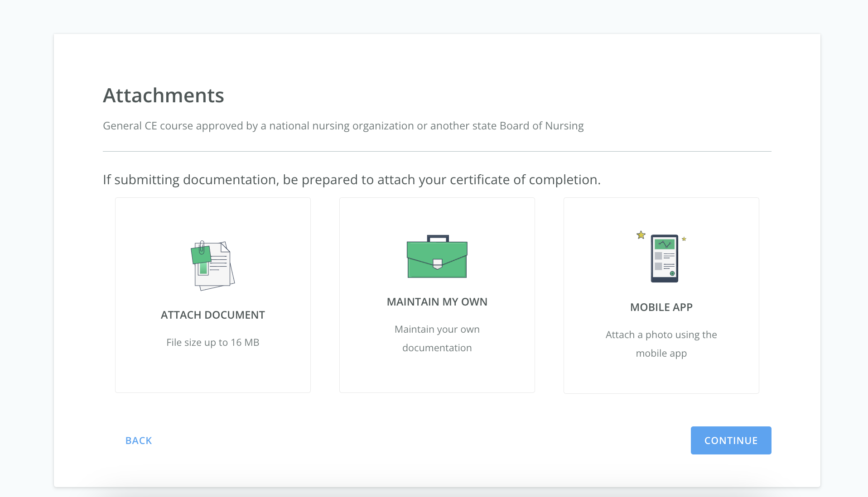
Task: Click the small star right of phone
Action: tap(684, 239)
